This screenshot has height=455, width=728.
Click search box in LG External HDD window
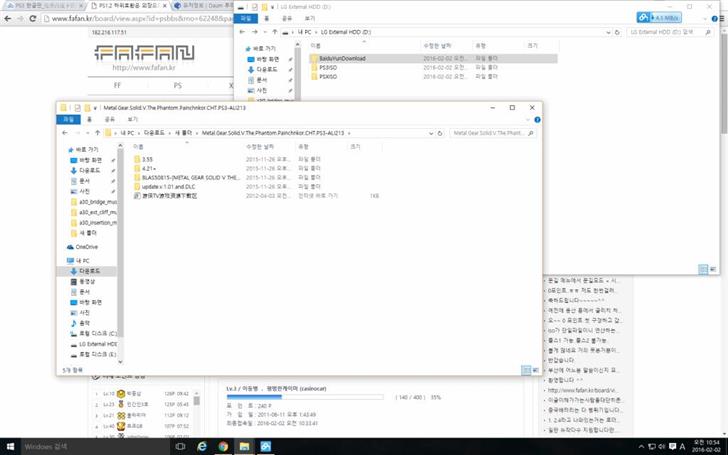pos(670,32)
